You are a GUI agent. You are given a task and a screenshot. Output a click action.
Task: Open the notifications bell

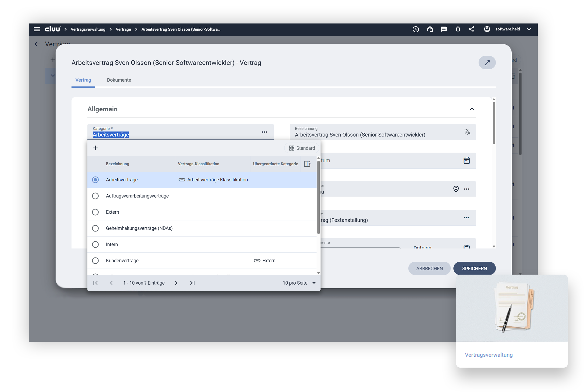[458, 29]
